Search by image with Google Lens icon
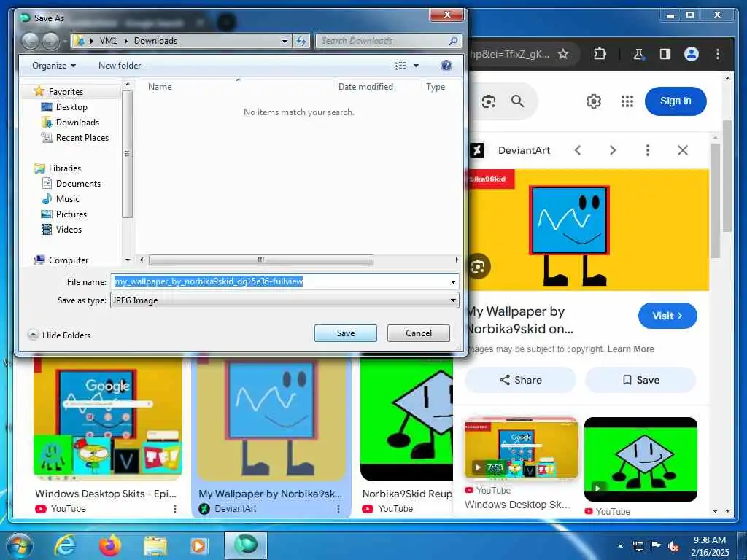 [x=488, y=101]
